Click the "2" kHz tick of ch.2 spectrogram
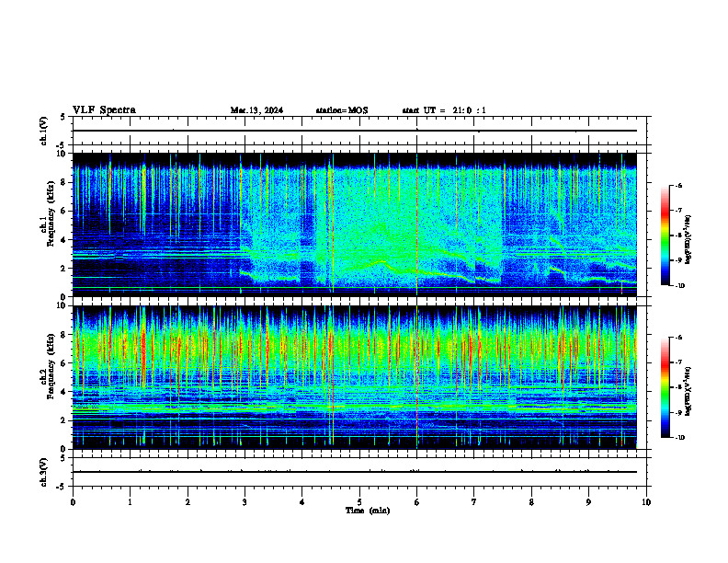This screenshot has width=728, height=563. pos(64,420)
